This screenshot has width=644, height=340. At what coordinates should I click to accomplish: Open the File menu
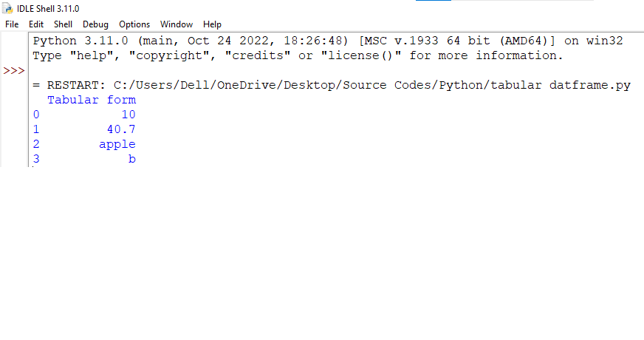12,24
